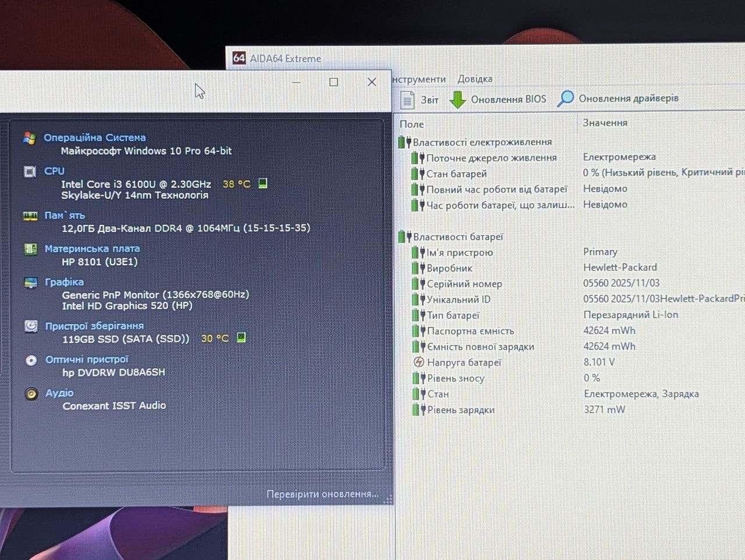
Task: Click the SSD temperature indicator icon
Action: (x=241, y=338)
